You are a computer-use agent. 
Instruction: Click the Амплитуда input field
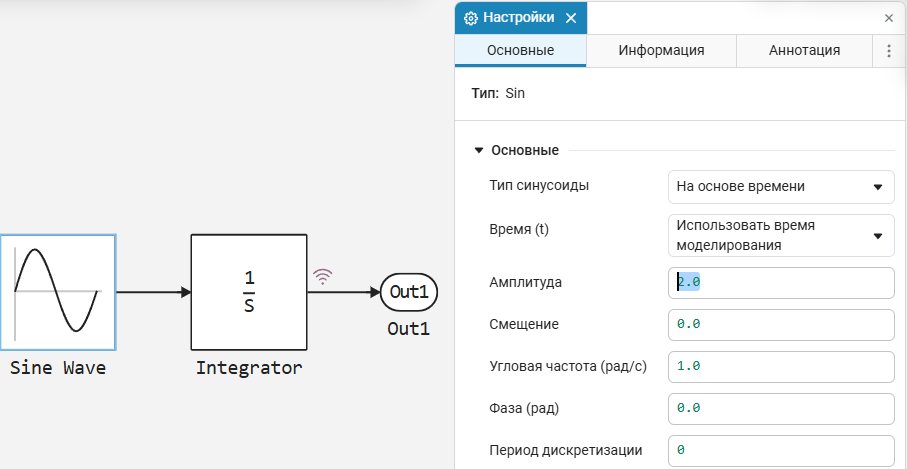click(781, 283)
